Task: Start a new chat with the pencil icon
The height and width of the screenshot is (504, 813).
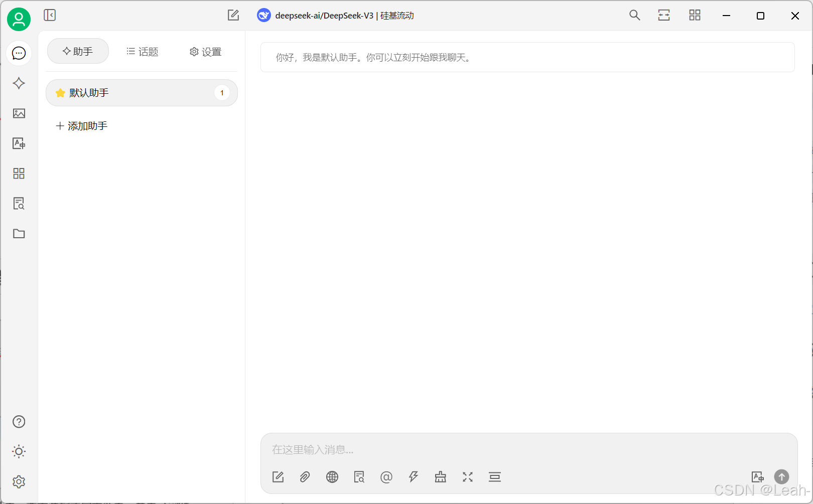Action: point(233,15)
